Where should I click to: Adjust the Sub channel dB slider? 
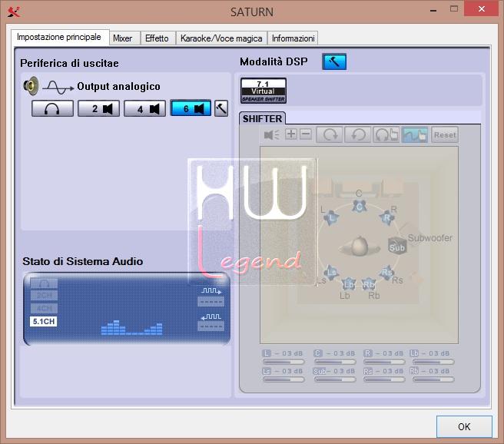tap(335, 379)
